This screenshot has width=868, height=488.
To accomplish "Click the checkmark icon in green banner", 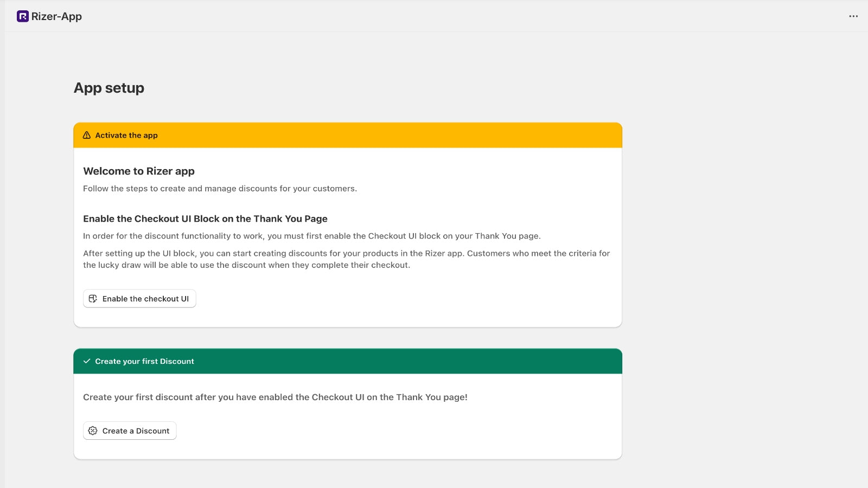I will point(87,361).
